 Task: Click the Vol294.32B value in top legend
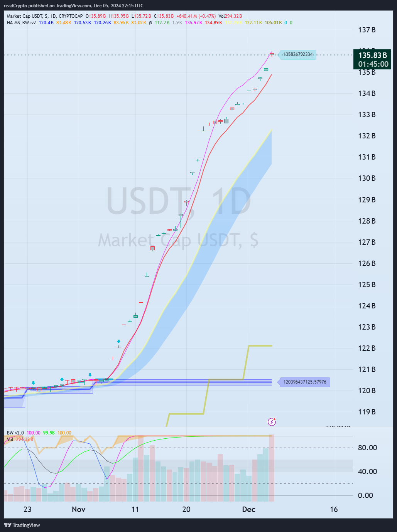pos(230,16)
